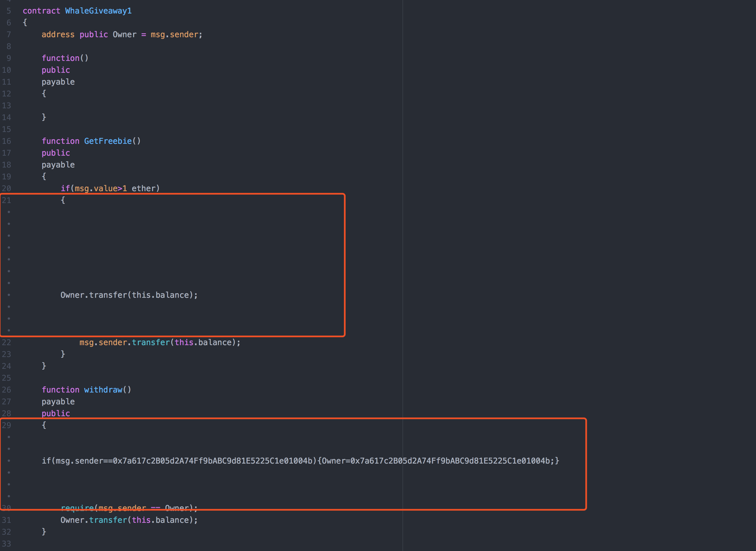Click 'if(msg.value>1 ether)' condition
The height and width of the screenshot is (551, 756).
click(x=110, y=188)
